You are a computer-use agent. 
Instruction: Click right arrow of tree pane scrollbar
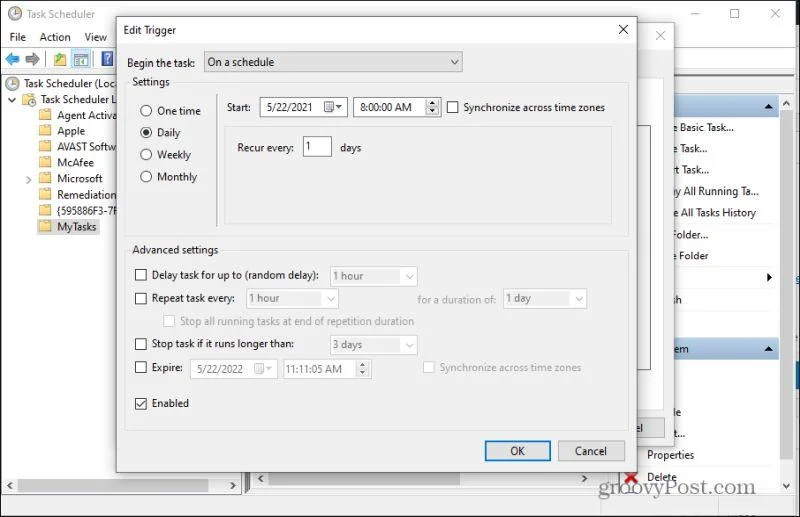pos(233,485)
